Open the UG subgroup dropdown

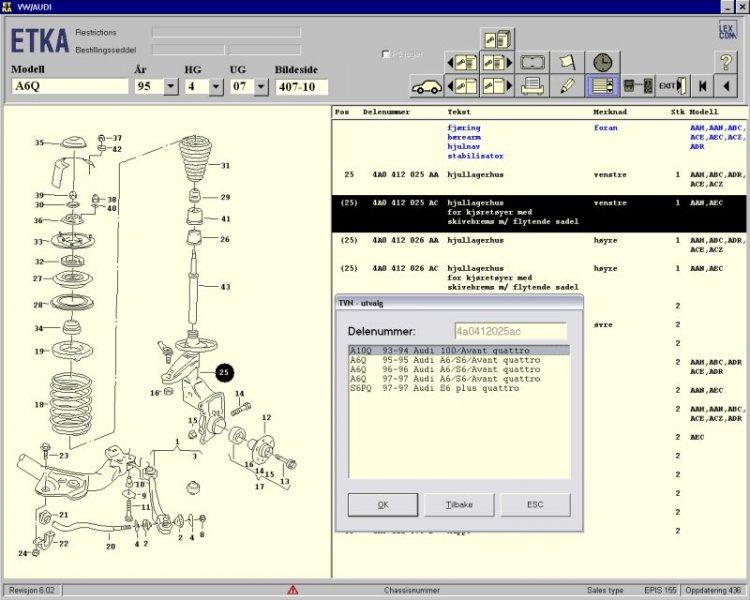tap(262, 87)
